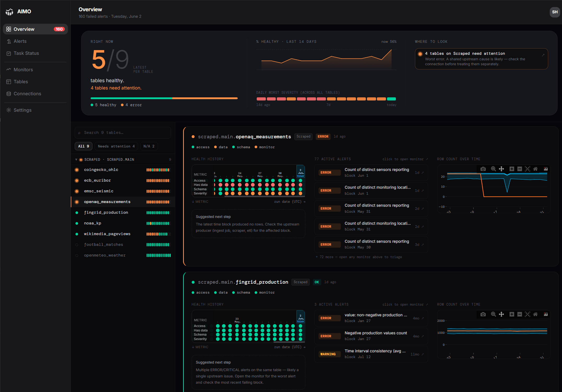Focus the Search 9 tables field

123,133
